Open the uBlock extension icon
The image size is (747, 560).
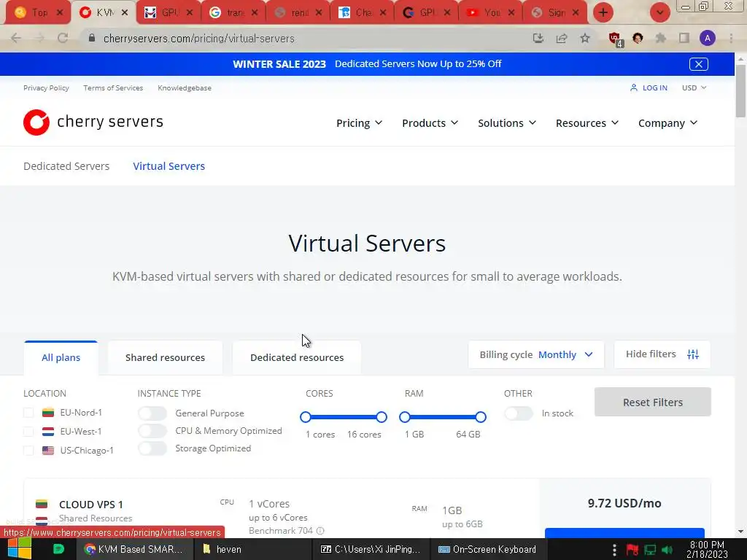[615, 39]
